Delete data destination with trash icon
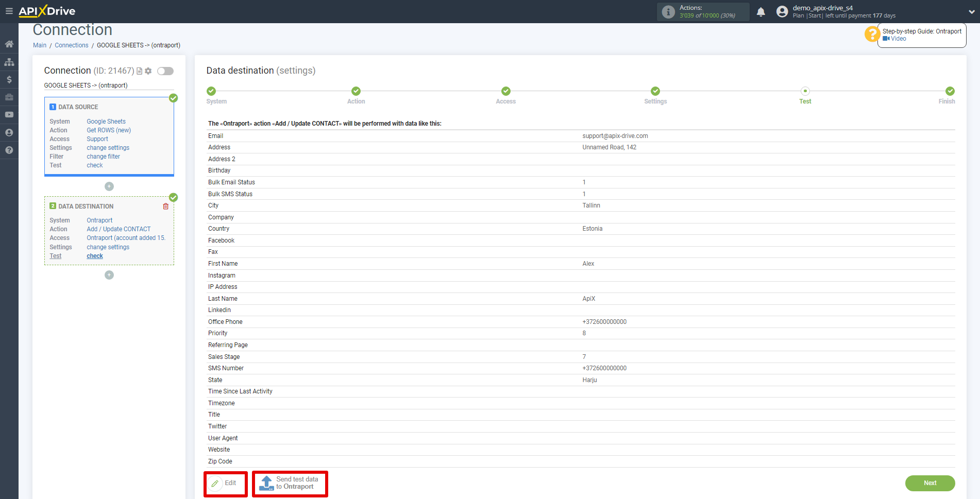The width and height of the screenshot is (980, 499). pos(166,206)
